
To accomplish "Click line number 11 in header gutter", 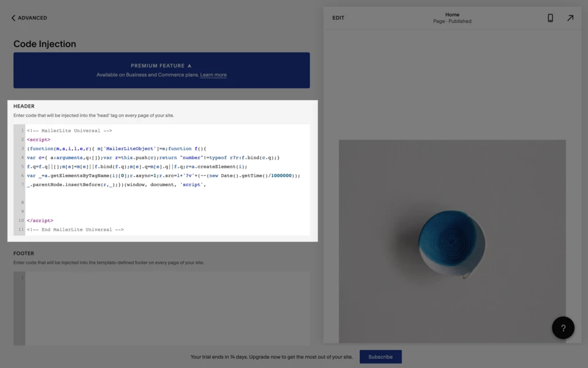I will pos(21,230).
